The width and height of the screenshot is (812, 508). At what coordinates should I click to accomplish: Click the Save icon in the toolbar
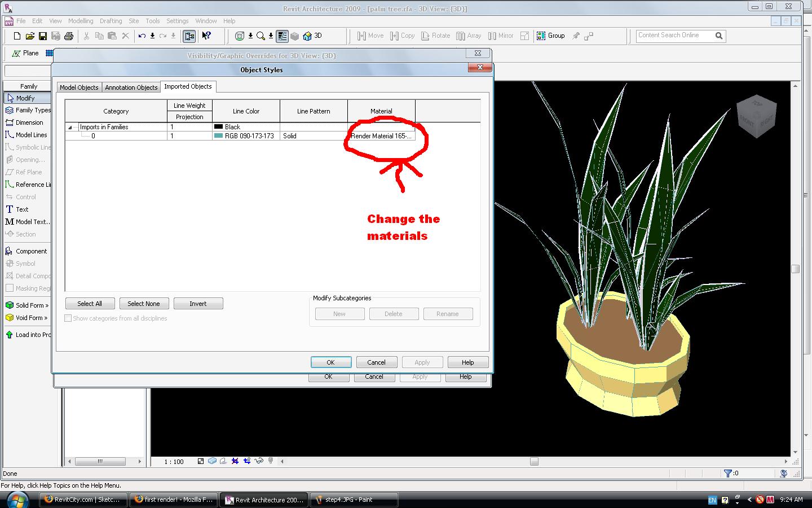coord(42,36)
